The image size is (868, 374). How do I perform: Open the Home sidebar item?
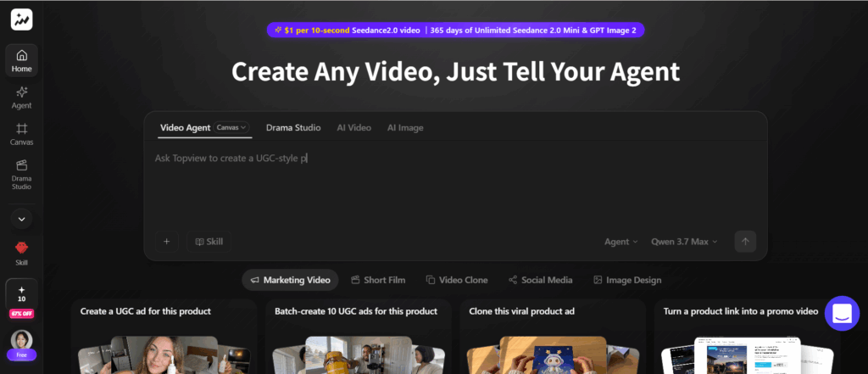click(21, 60)
